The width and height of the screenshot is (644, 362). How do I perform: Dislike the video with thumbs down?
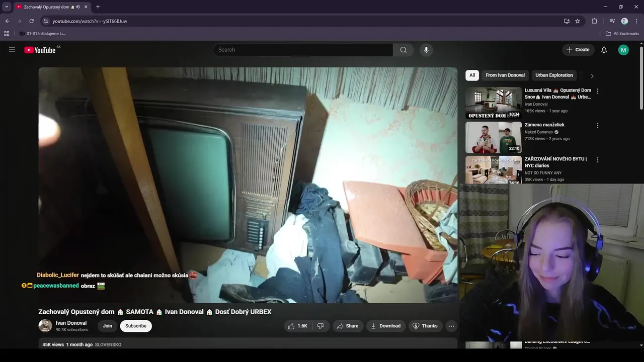tap(320, 326)
